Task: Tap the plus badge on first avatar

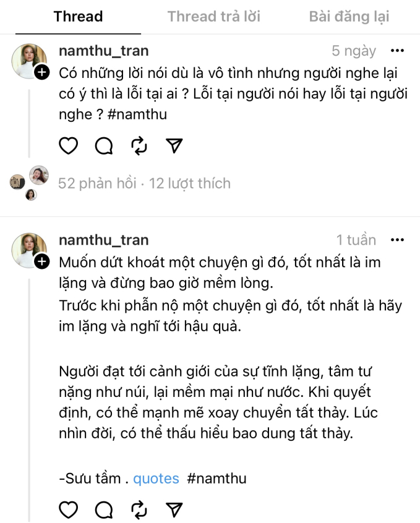Action: pos(42,72)
